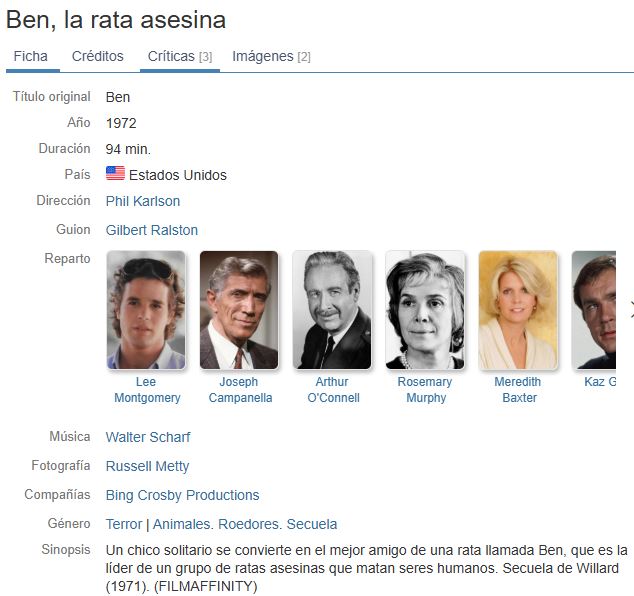The height and width of the screenshot is (596, 634).
Task: Open the Imágenes tab
Action: click(271, 56)
